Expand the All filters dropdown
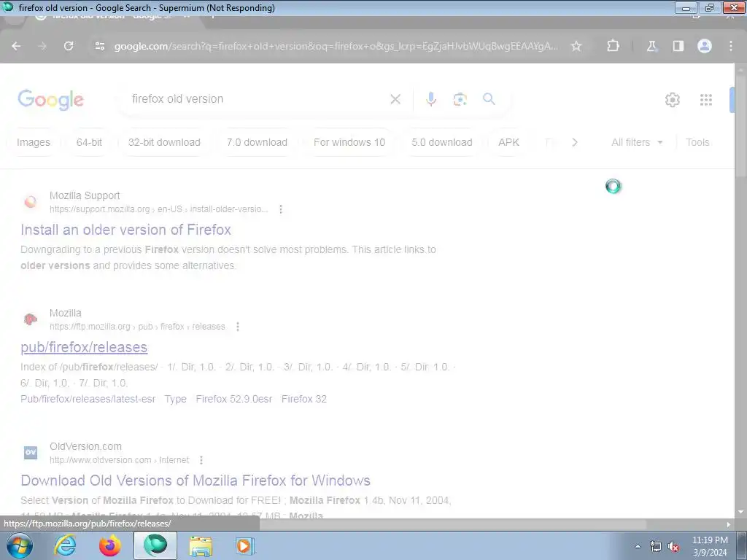747x560 pixels. 637,142
